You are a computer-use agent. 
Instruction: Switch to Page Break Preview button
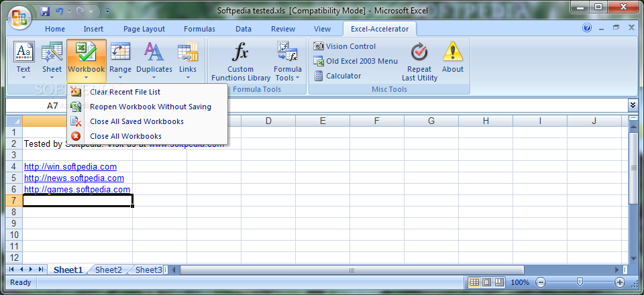tap(499, 282)
